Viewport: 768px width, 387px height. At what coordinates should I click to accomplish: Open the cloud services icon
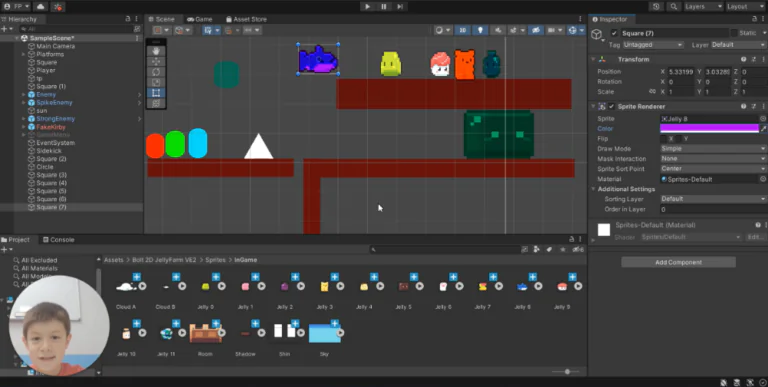[40, 6]
